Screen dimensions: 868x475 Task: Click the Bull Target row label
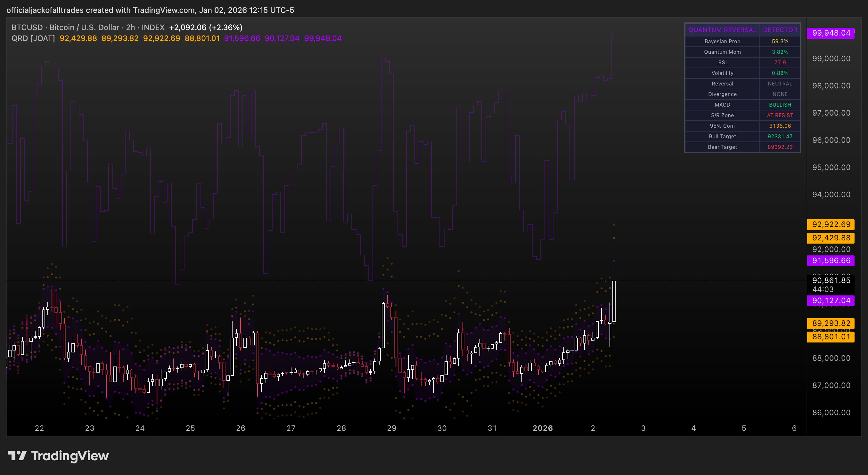(722, 136)
